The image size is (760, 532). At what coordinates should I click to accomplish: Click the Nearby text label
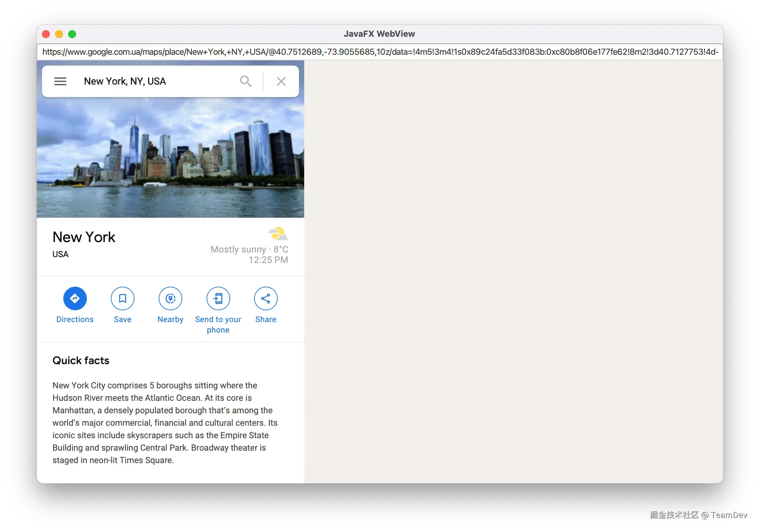pyautogui.click(x=170, y=319)
